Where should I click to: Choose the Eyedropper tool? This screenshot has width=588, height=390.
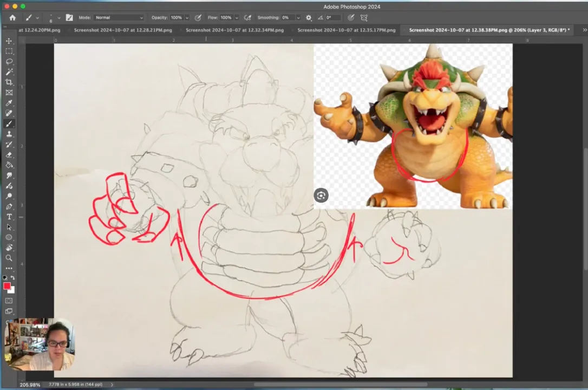(9, 103)
